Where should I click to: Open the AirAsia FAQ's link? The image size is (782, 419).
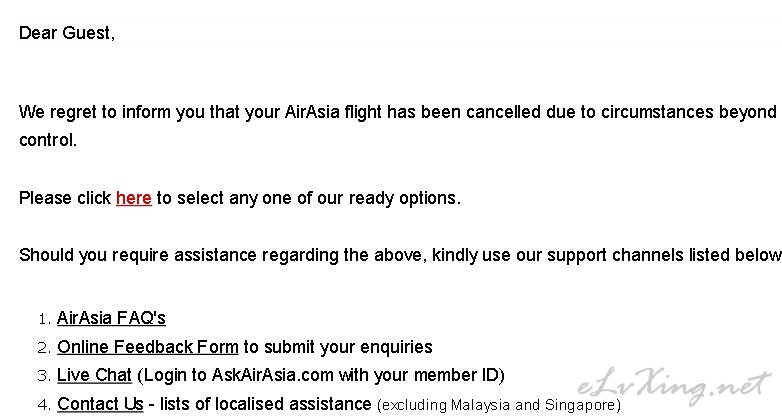(111, 318)
